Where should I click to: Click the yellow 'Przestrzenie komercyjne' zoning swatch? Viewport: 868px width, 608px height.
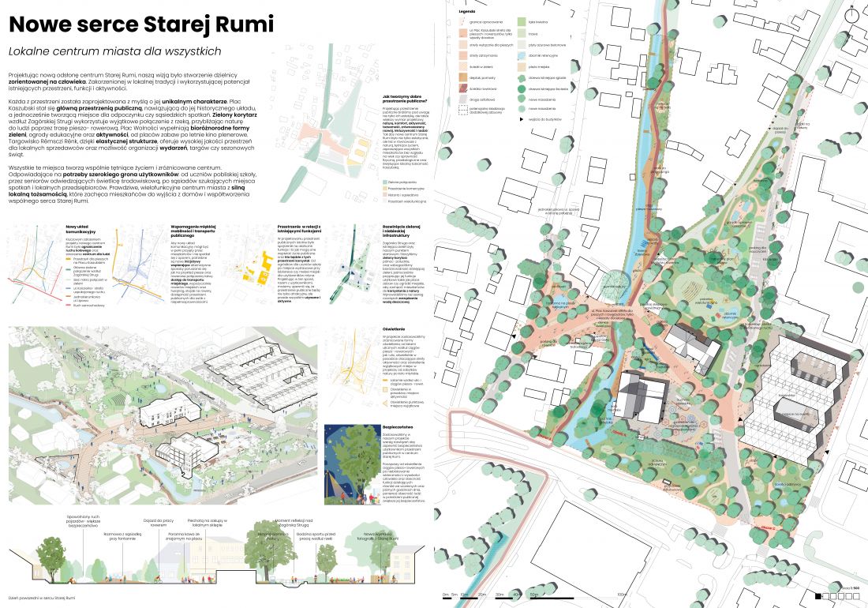[x=385, y=188]
